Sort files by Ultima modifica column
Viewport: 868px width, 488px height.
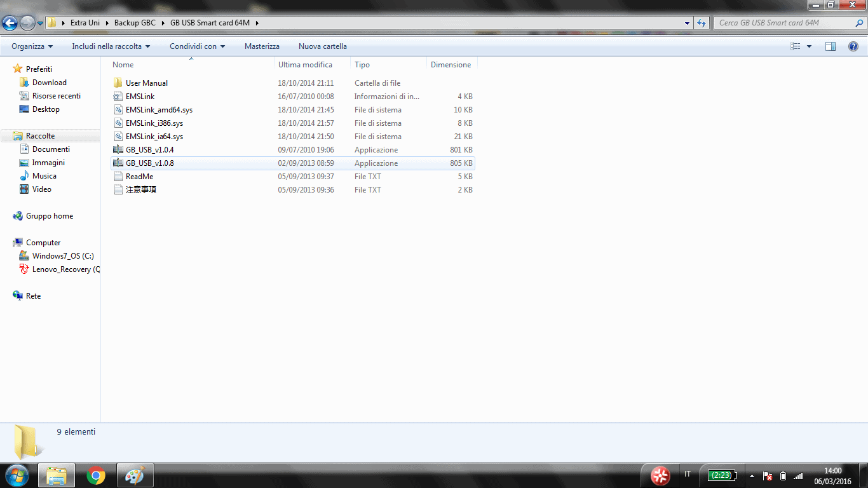tap(305, 65)
